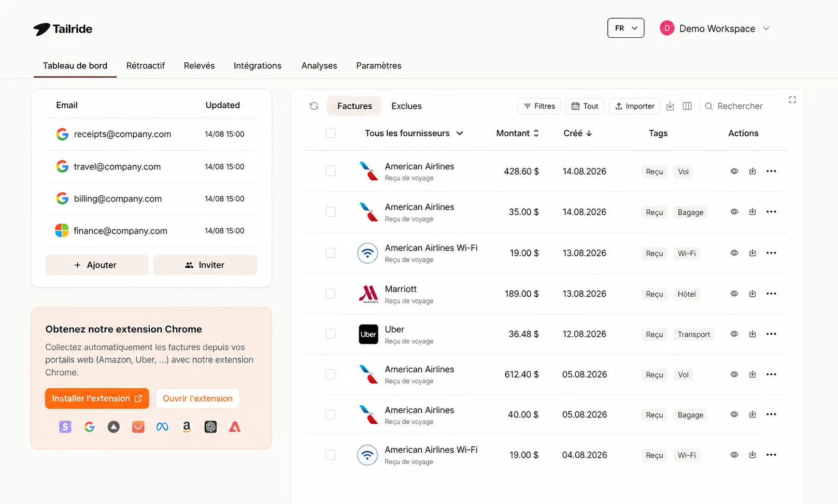Click the Transport tag on Uber row
Viewport: 838px width, 504px height.
click(693, 334)
